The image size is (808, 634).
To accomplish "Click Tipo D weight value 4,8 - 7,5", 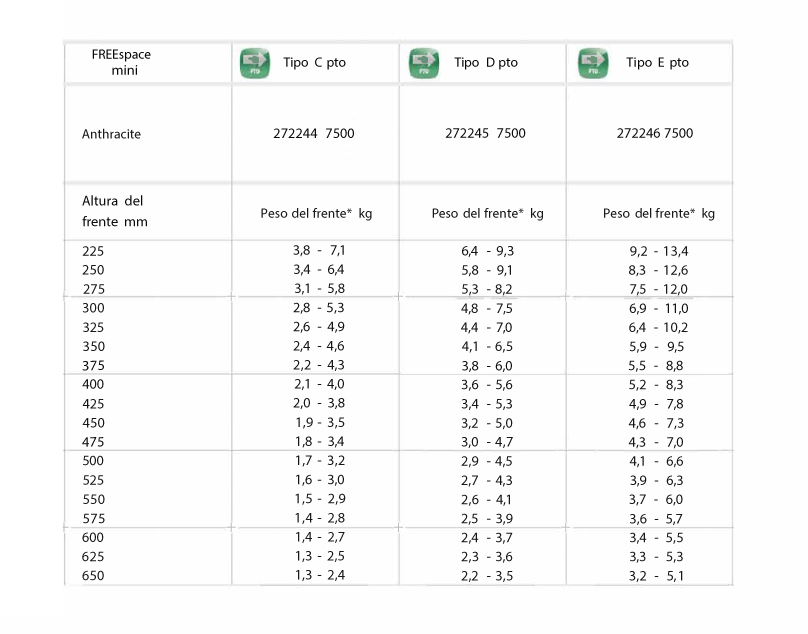I will coord(486,308).
